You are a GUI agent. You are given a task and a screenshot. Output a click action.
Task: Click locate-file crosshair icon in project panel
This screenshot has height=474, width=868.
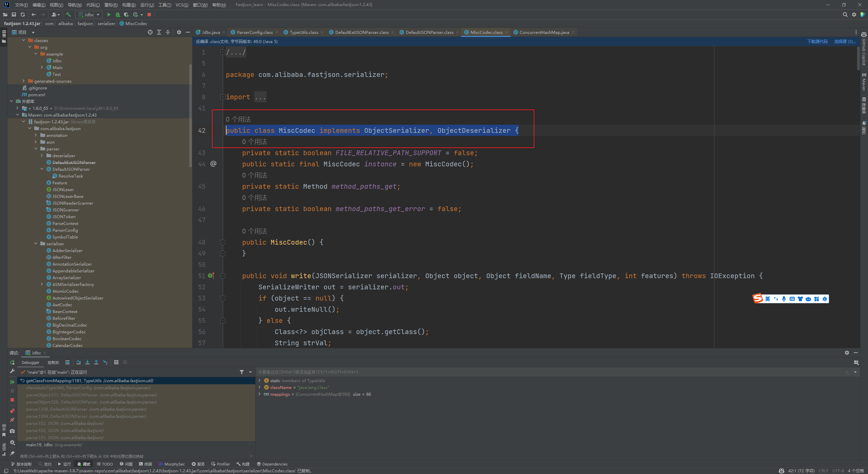pyautogui.click(x=150, y=32)
